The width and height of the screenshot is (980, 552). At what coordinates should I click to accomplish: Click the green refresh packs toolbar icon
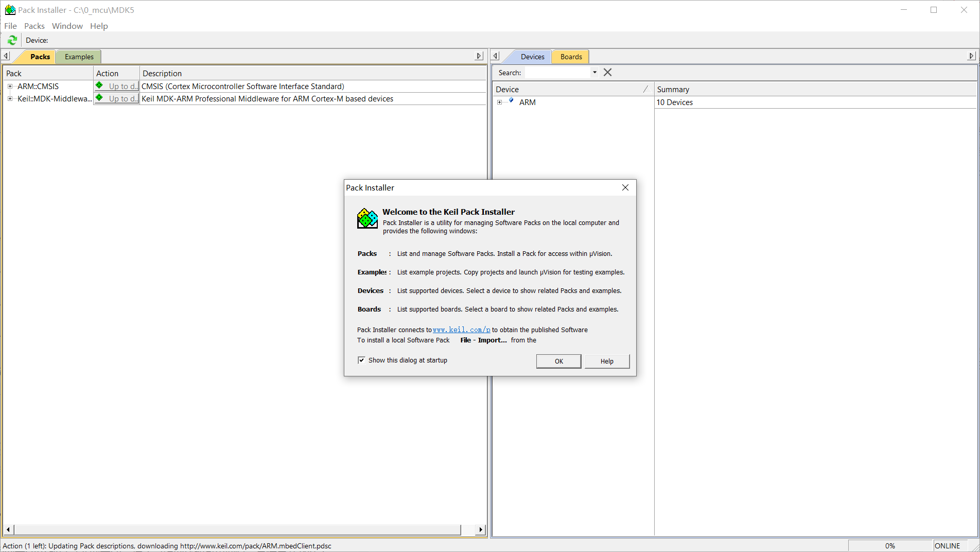(12, 40)
